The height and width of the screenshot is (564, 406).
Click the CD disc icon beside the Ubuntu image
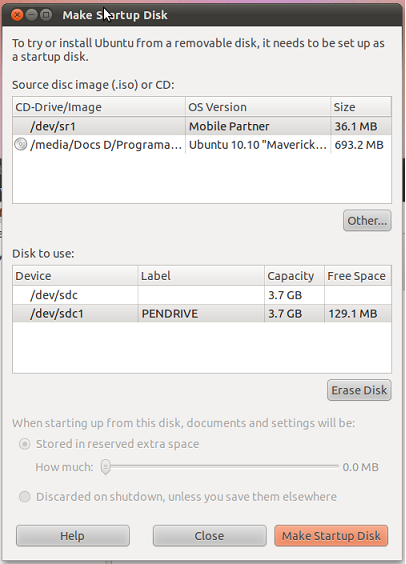20,144
